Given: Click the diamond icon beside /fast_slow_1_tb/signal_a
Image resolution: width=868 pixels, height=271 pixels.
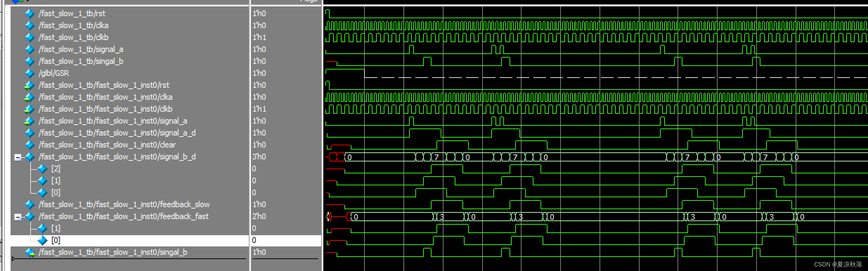Looking at the screenshot, I should [30, 49].
